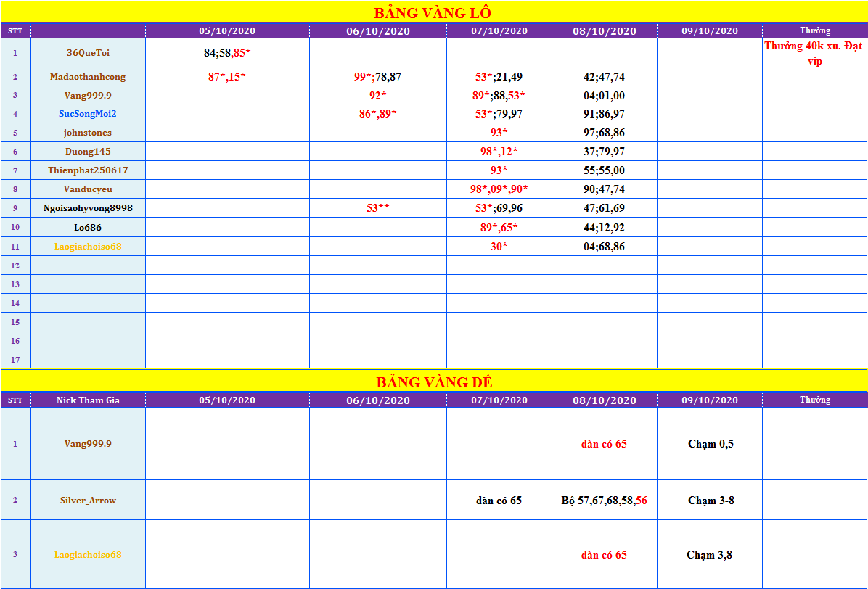This screenshot has width=868, height=589.
Task: Click "dàn có 65" in Vang999.9's ĐỀ row
Action: point(605,443)
